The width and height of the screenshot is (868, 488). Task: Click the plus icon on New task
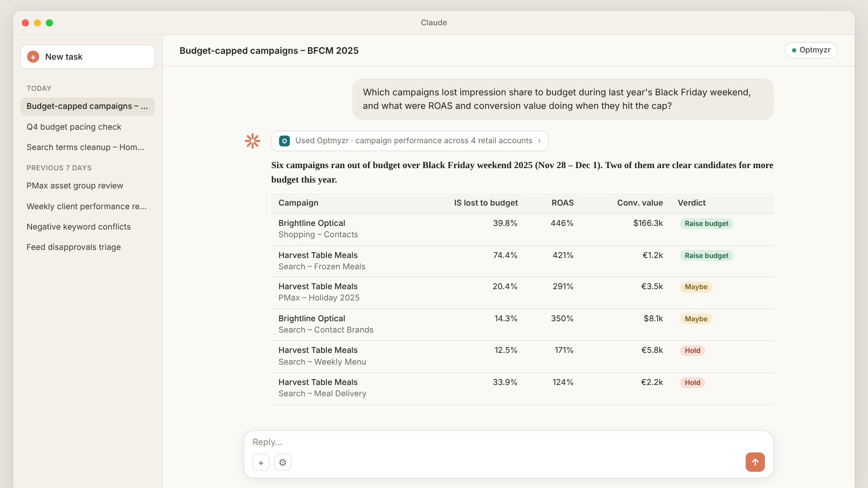(33, 57)
